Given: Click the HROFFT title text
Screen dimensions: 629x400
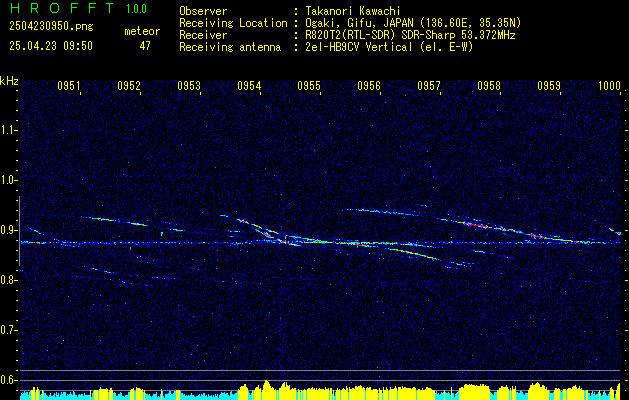Looking at the screenshot, I should [62, 8].
